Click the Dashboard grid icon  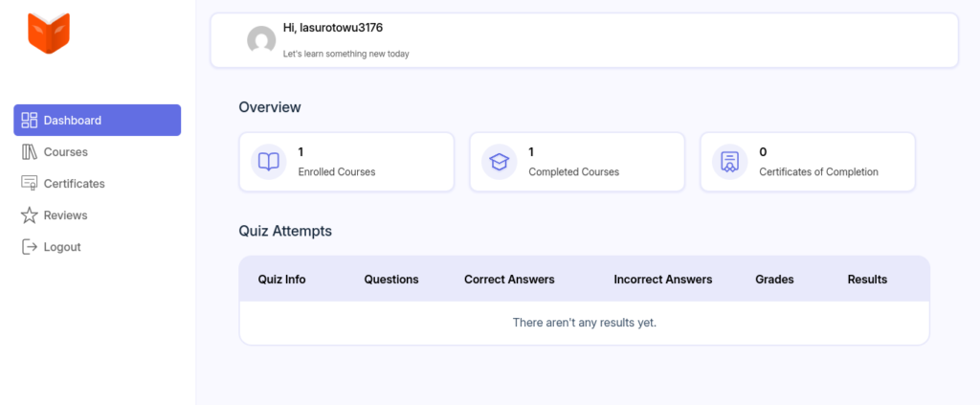[30, 120]
